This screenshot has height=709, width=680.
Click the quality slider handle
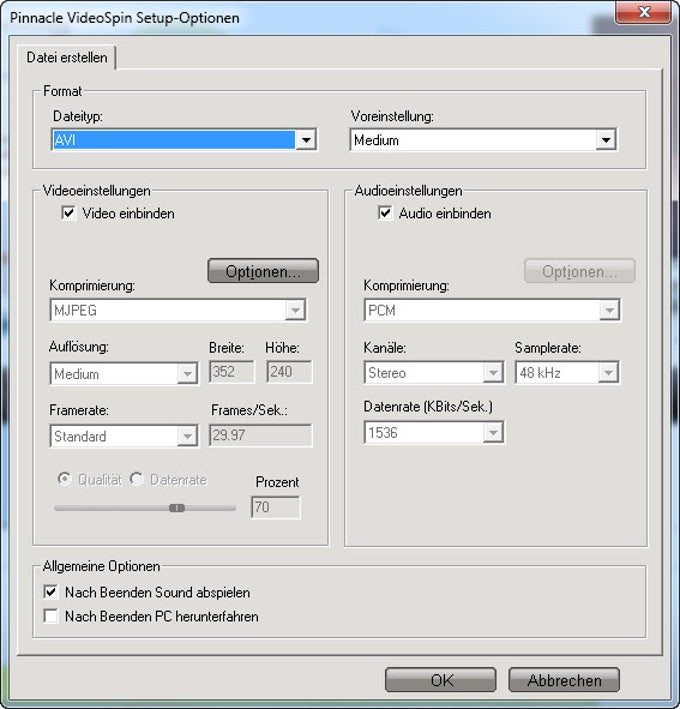pos(177,508)
